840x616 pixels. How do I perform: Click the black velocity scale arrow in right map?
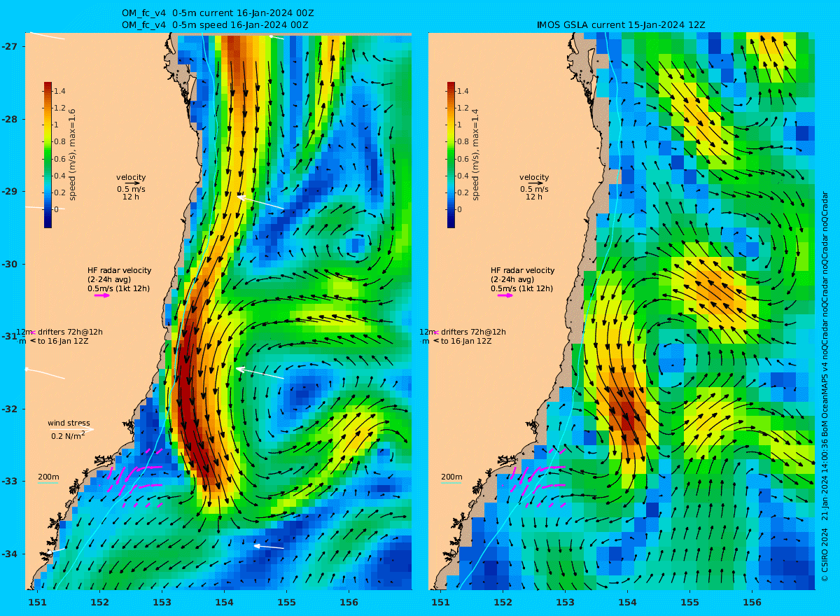pyautogui.click(x=535, y=183)
